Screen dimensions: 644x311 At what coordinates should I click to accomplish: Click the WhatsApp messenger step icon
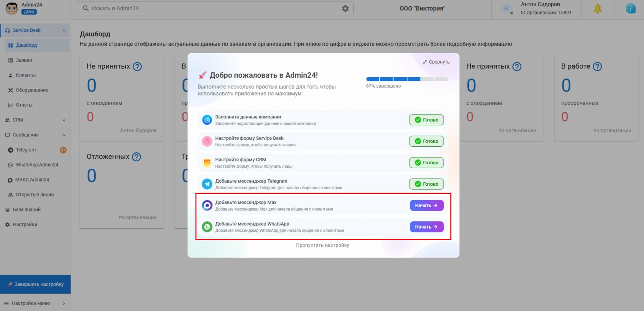[207, 227]
